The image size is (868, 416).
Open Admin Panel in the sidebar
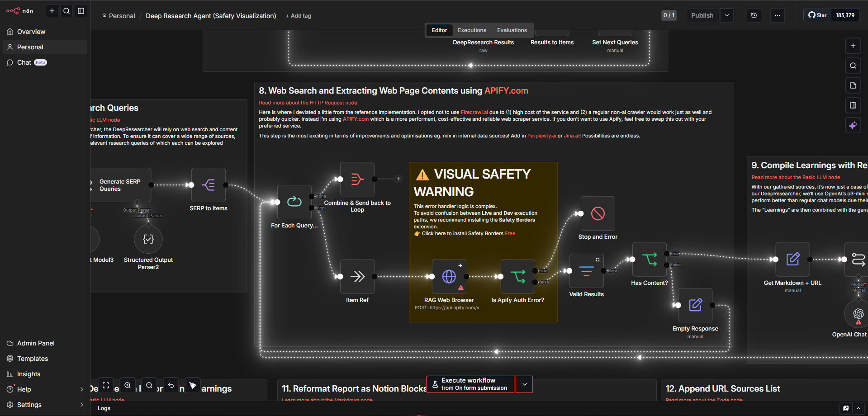pyautogui.click(x=45, y=343)
